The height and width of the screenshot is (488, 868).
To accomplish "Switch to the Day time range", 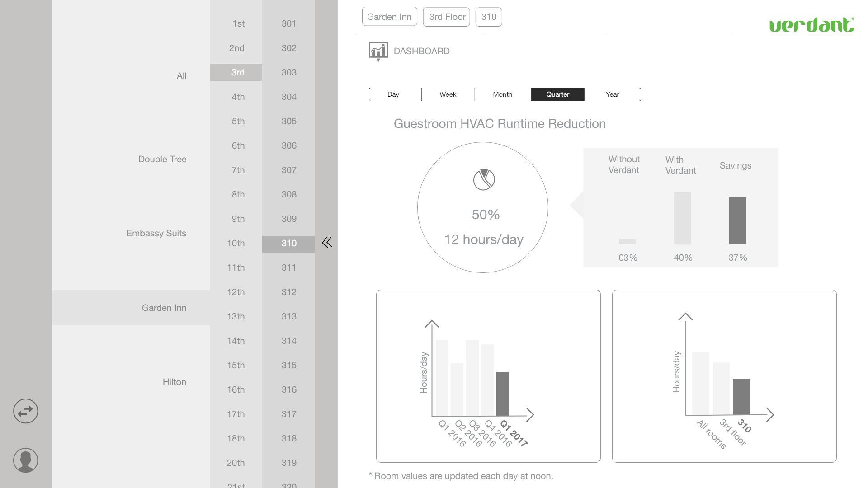I will [394, 94].
